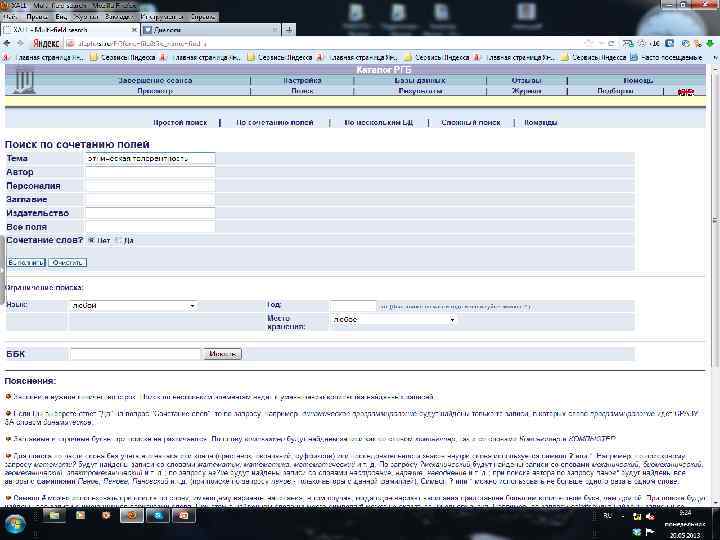The width and height of the screenshot is (720, 540).
Task: Close the Multi-field search tab
Action: coord(134,30)
